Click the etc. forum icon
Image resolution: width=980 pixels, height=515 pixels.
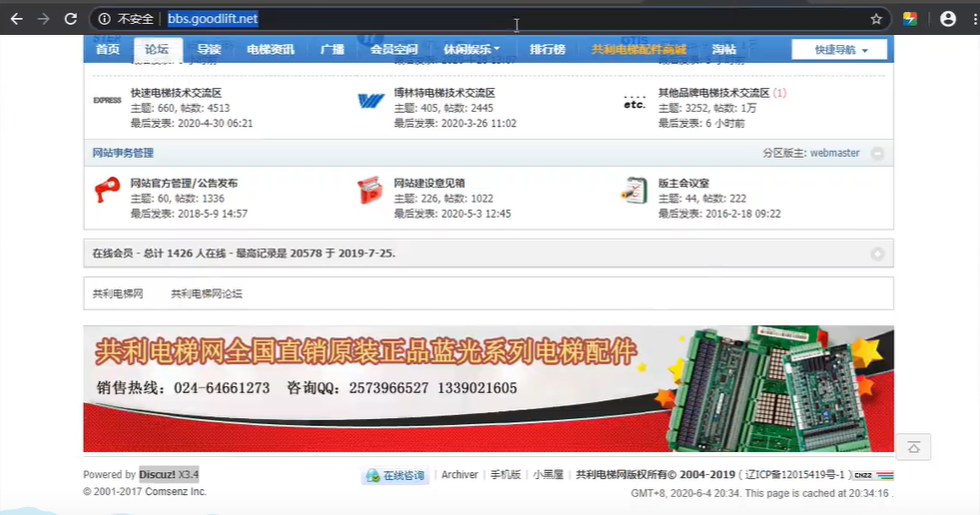click(635, 103)
